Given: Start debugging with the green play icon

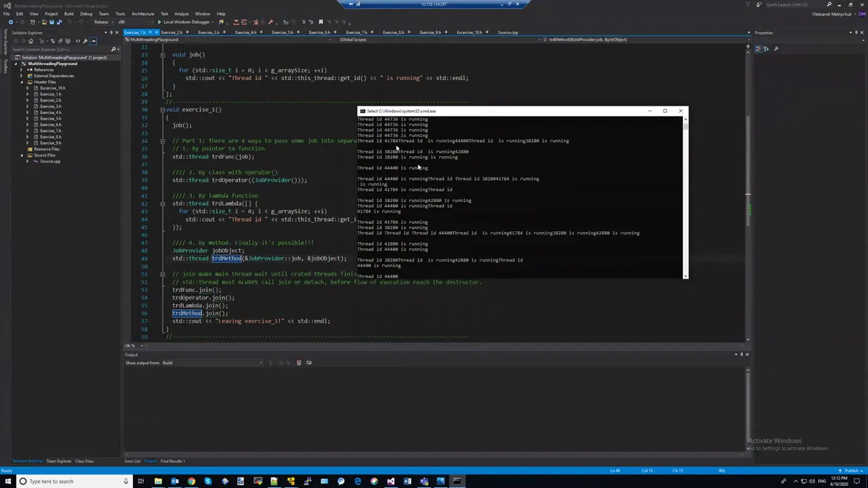Looking at the screenshot, I should coord(159,22).
